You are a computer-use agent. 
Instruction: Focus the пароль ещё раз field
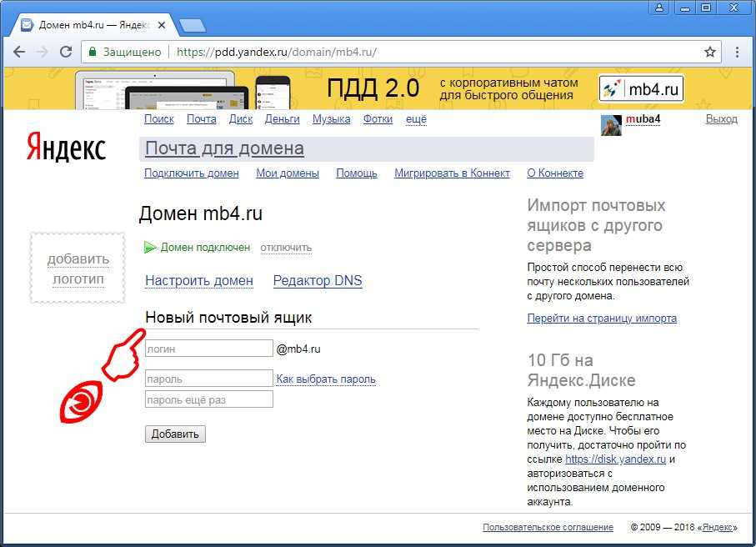coord(208,399)
